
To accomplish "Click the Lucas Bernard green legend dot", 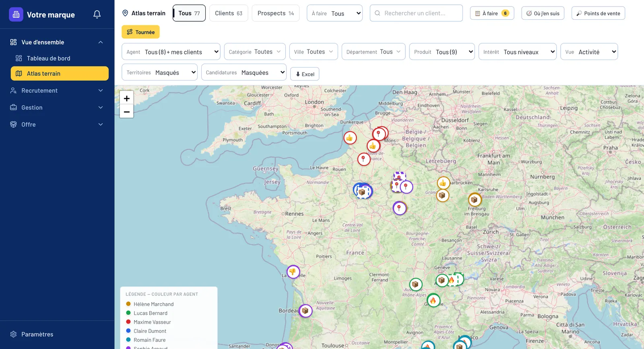I will [x=128, y=313].
